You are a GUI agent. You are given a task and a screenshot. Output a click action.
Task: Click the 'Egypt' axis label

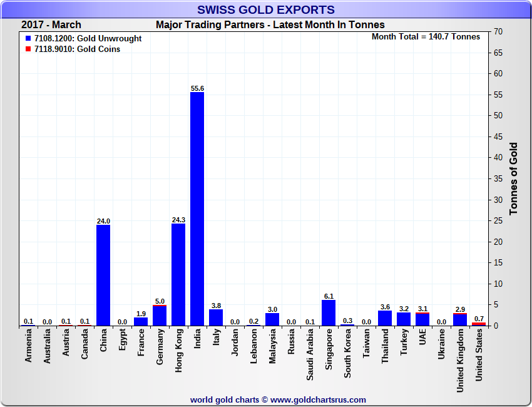(123, 340)
